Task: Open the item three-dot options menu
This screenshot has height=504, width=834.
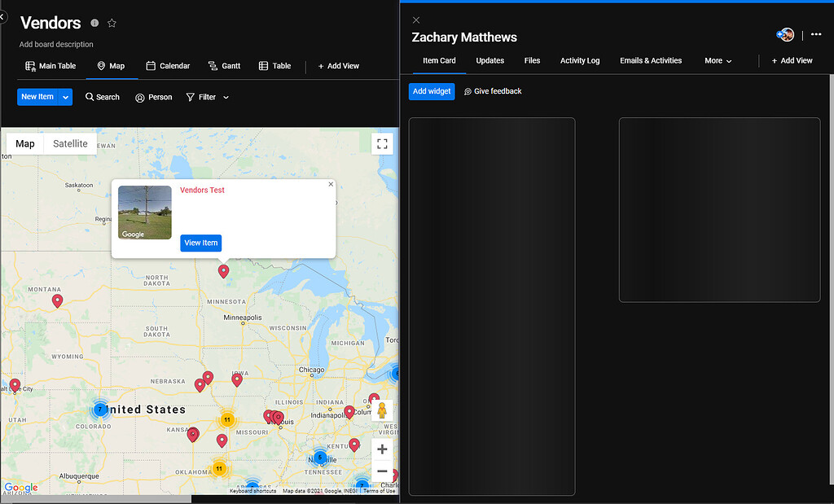Action: click(816, 34)
